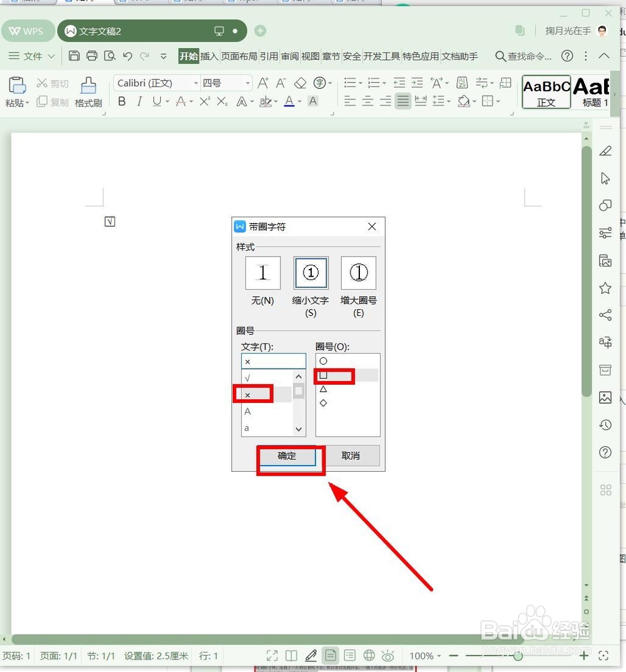
Task: Click the Print icon in quick toolbar
Action: tap(92, 56)
